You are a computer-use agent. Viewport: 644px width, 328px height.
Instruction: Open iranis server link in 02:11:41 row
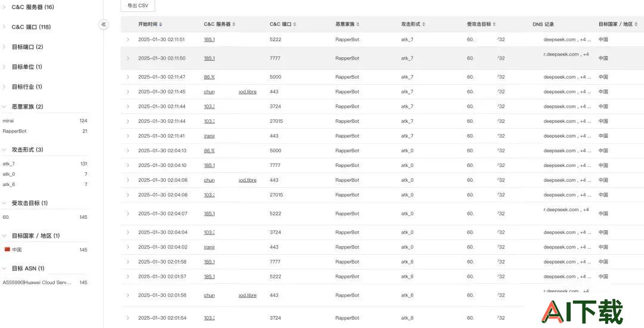[209, 136]
